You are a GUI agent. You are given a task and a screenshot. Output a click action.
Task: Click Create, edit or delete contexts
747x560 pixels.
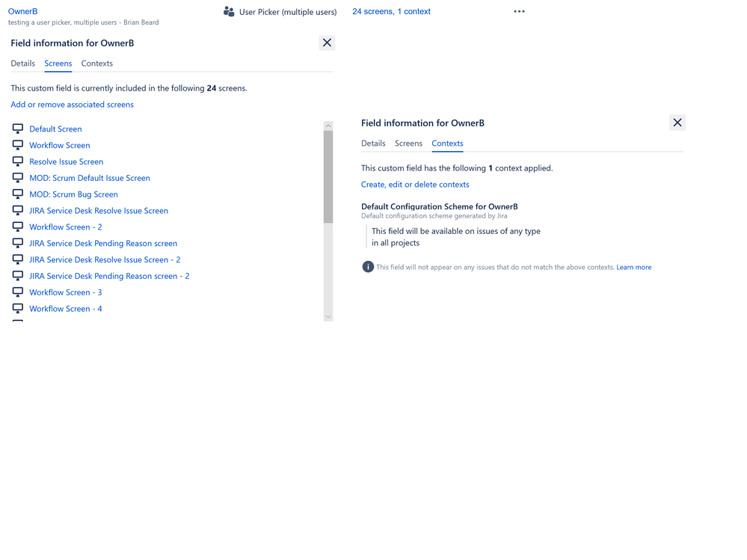click(415, 184)
